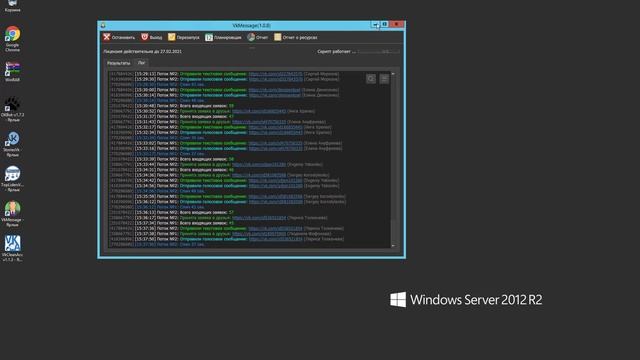Open the vk.com link in 15:34:36 row
Screen dimensions: 640x360
coord(259,175)
